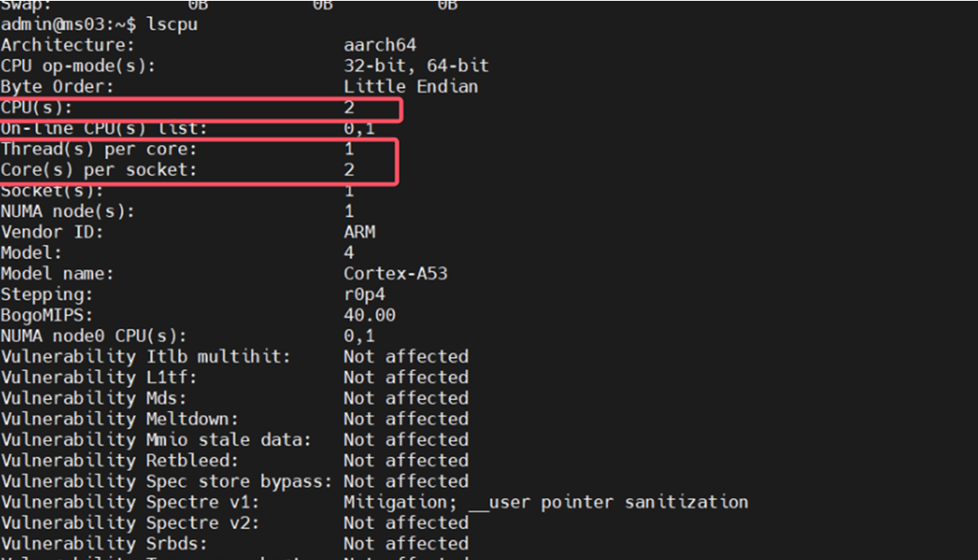Click the Little Endian byte order value

(411, 87)
